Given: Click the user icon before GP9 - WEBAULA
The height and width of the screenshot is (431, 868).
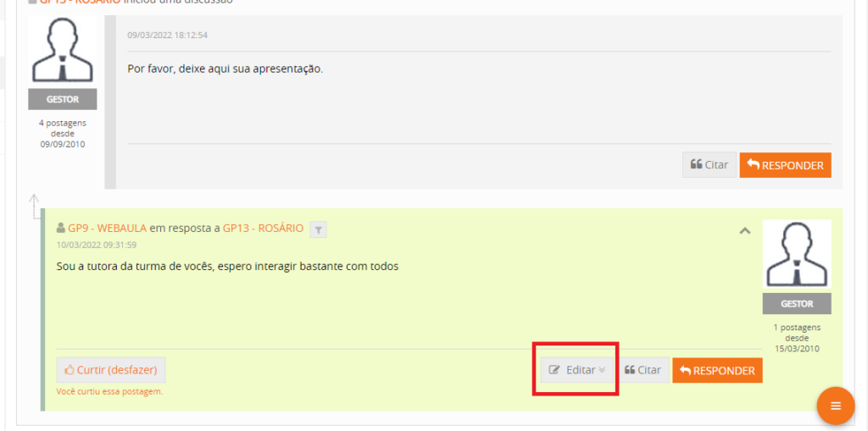Looking at the screenshot, I should 61,229.
